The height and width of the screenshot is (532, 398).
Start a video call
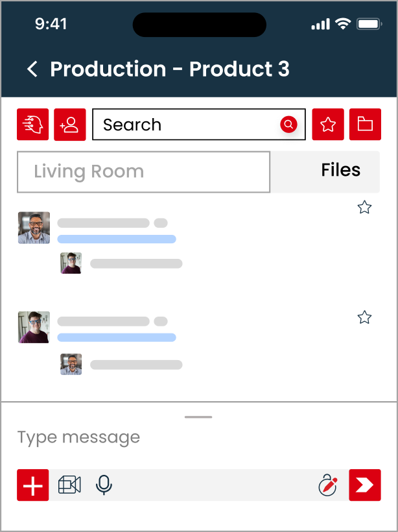coord(69,485)
